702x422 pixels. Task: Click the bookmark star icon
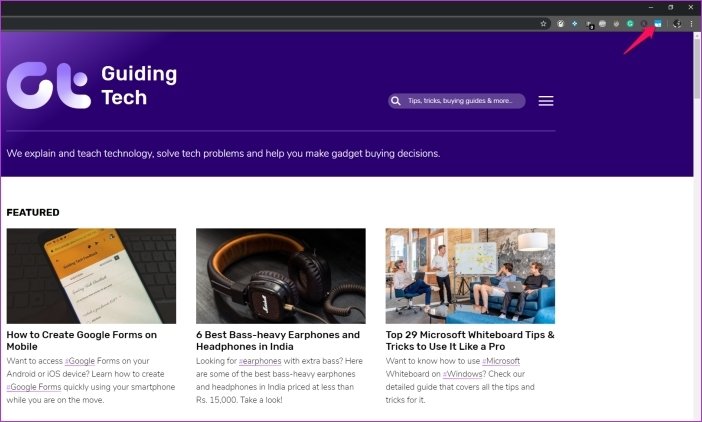pyautogui.click(x=543, y=23)
